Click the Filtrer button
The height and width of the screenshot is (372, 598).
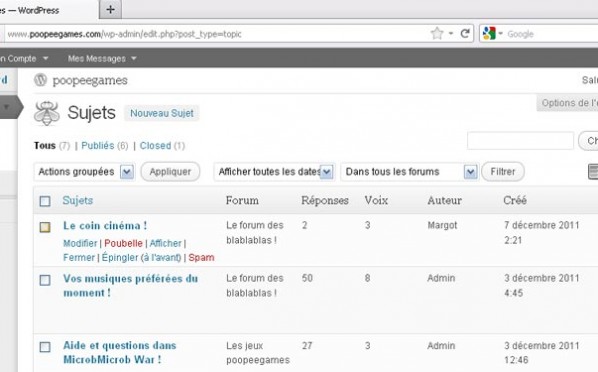[503, 172]
